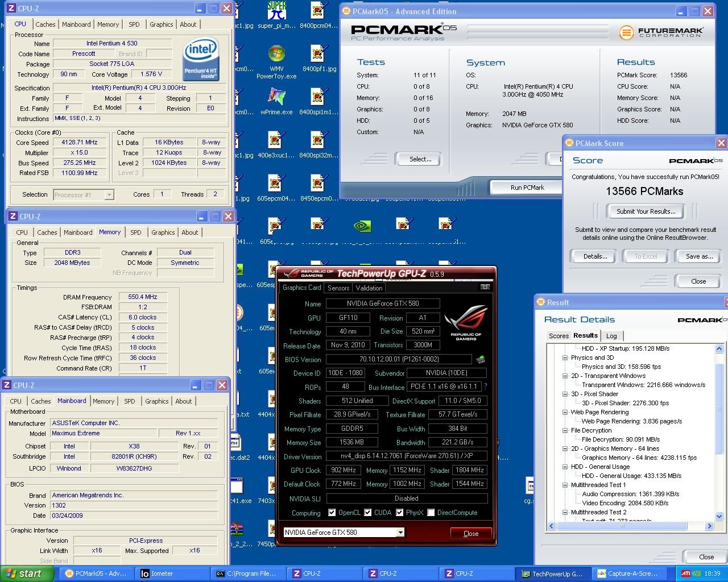Open Mainboard tab in memory CPU-Z window
Screen dimensions: 728x582
coord(78,232)
